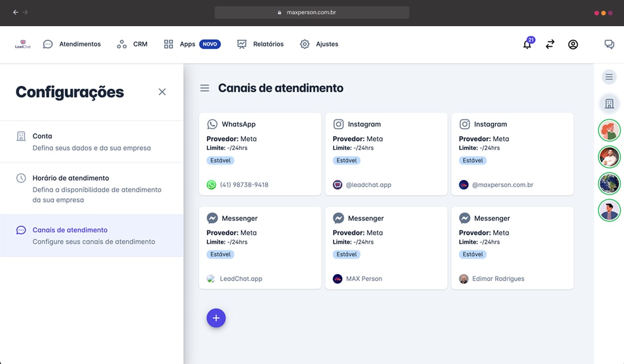Click the browser back arrow

(x=15, y=13)
